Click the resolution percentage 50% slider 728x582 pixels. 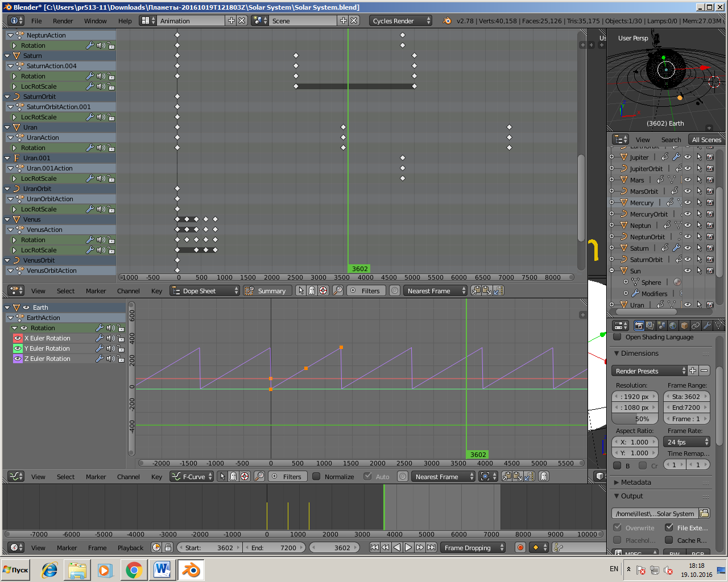pyautogui.click(x=635, y=419)
